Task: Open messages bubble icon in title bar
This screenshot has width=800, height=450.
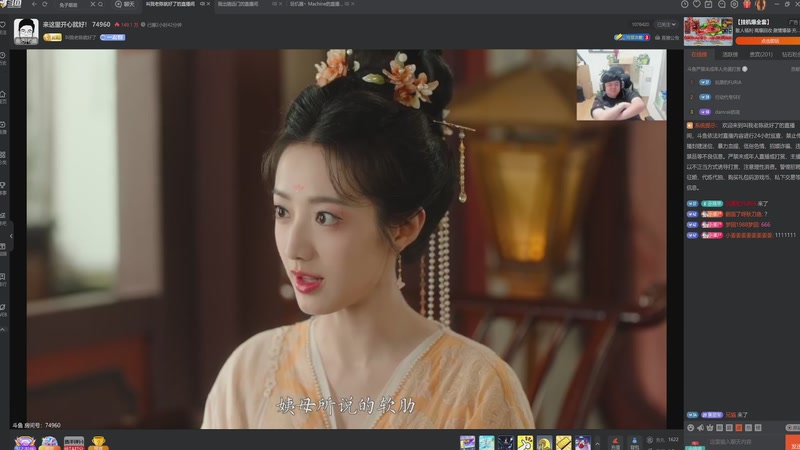Action: 721,4
